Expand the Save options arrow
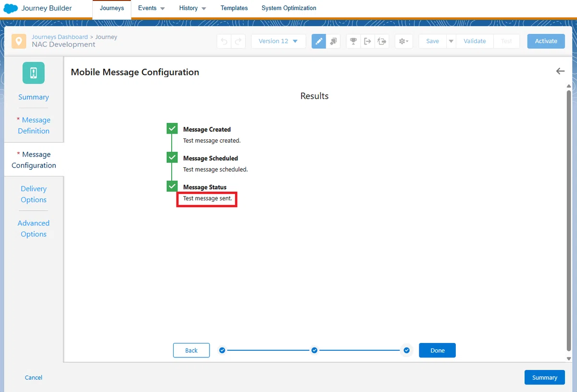The image size is (577, 392). point(451,41)
